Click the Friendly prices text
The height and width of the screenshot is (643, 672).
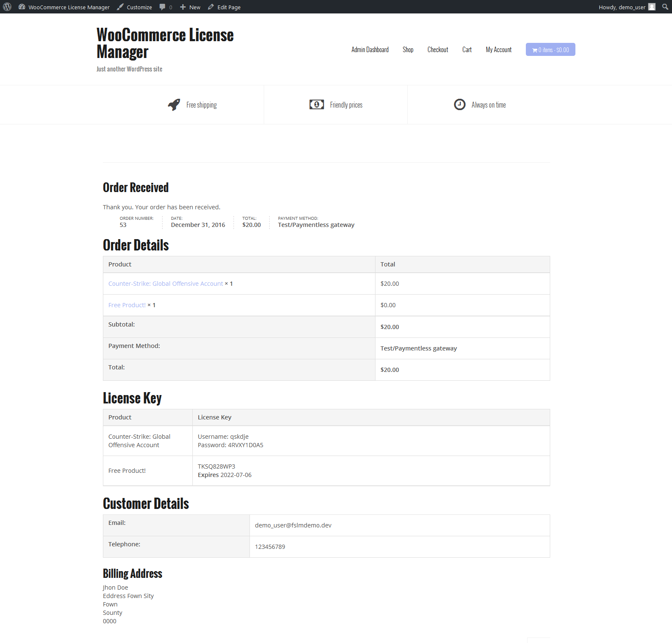click(x=346, y=105)
